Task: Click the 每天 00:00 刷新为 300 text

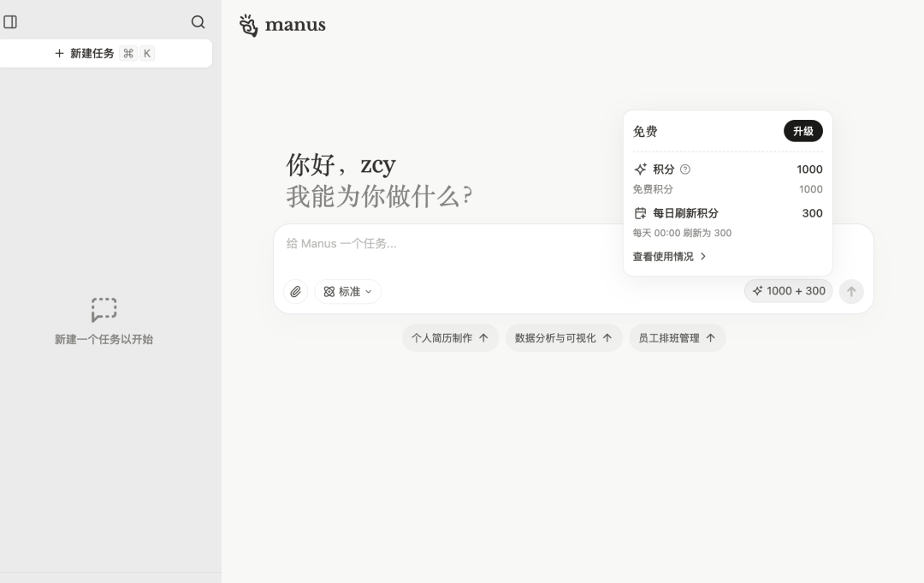Action: coord(682,233)
